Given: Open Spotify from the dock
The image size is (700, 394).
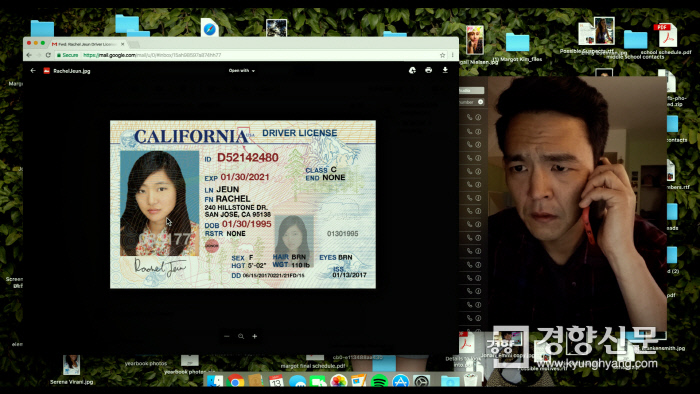Looking at the screenshot, I should coord(379,382).
